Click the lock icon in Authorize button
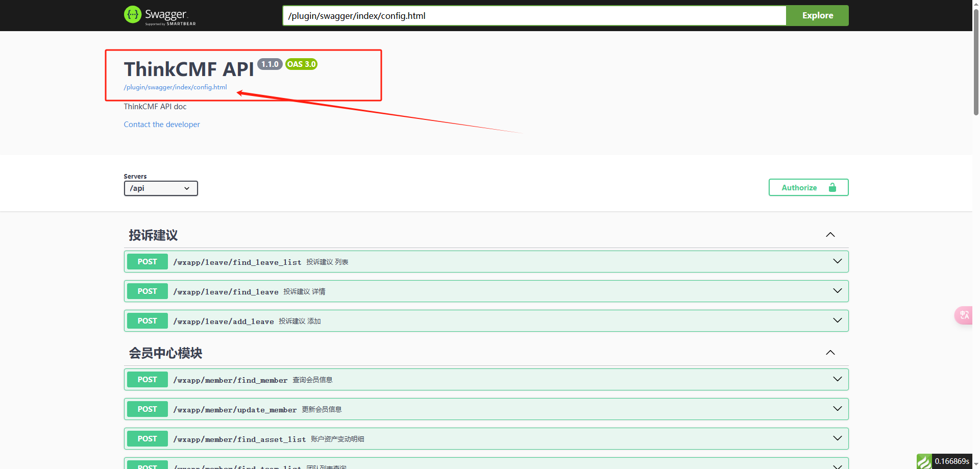 (832, 187)
